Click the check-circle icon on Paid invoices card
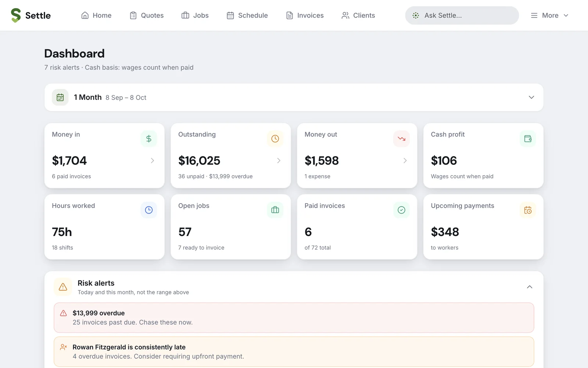The image size is (588, 368). (402, 210)
